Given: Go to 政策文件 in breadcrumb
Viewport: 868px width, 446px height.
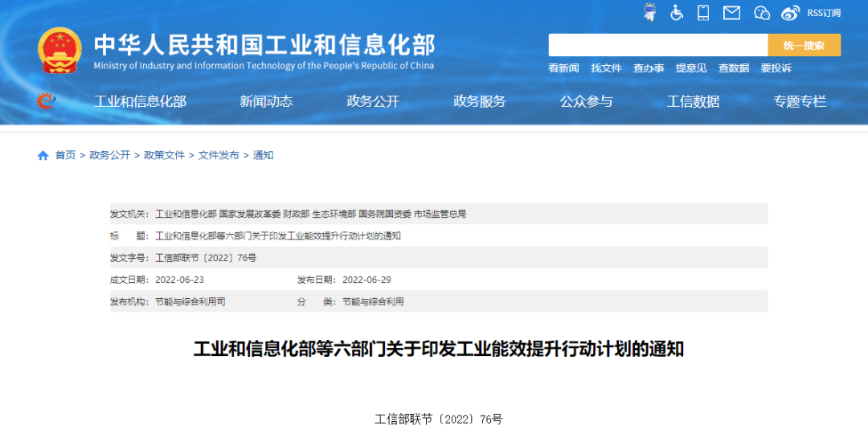Looking at the screenshot, I should click(x=165, y=155).
